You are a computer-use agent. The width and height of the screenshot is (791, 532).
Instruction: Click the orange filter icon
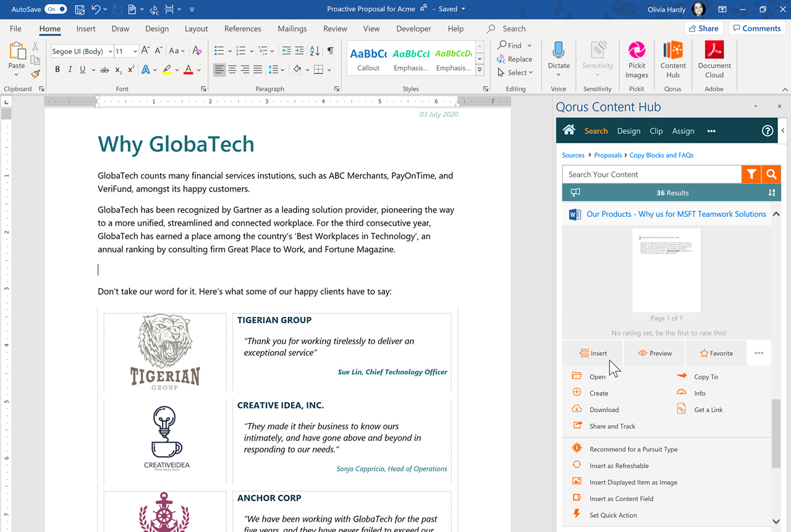point(751,174)
